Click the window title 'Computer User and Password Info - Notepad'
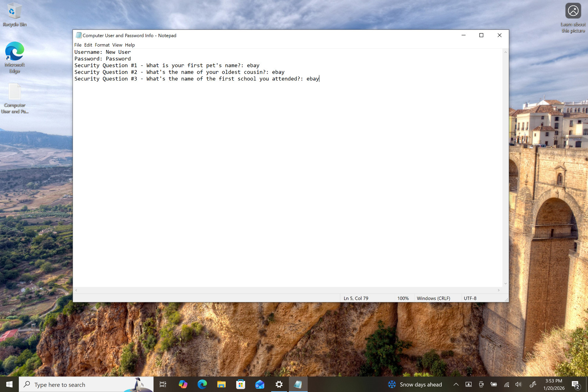This screenshot has height=392, width=588. 129,36
